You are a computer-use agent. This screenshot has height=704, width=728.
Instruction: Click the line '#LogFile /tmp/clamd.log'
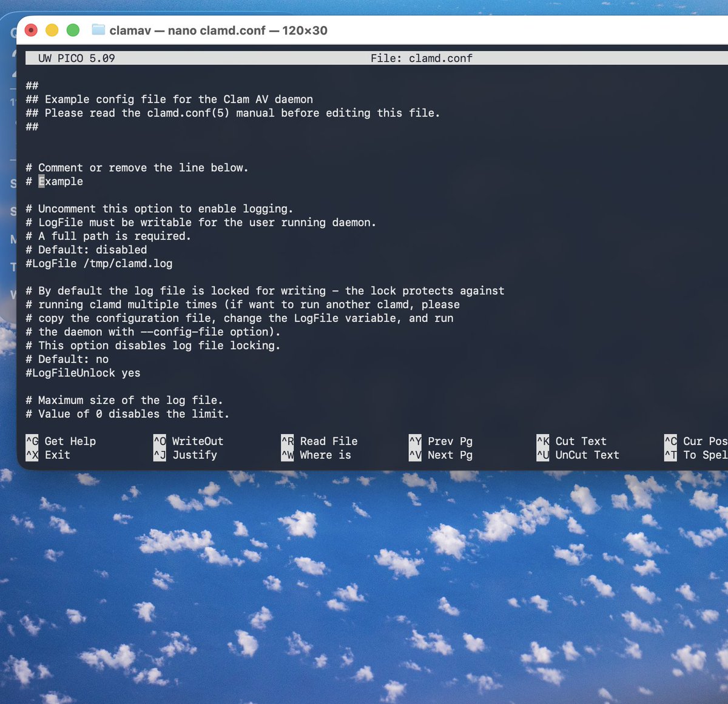click(99, 264)
